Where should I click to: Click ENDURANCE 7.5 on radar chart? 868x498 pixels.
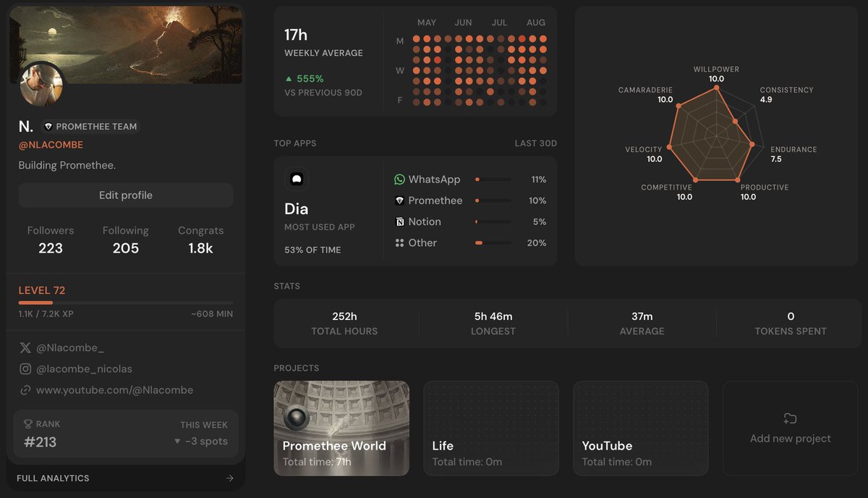(793, 154)
